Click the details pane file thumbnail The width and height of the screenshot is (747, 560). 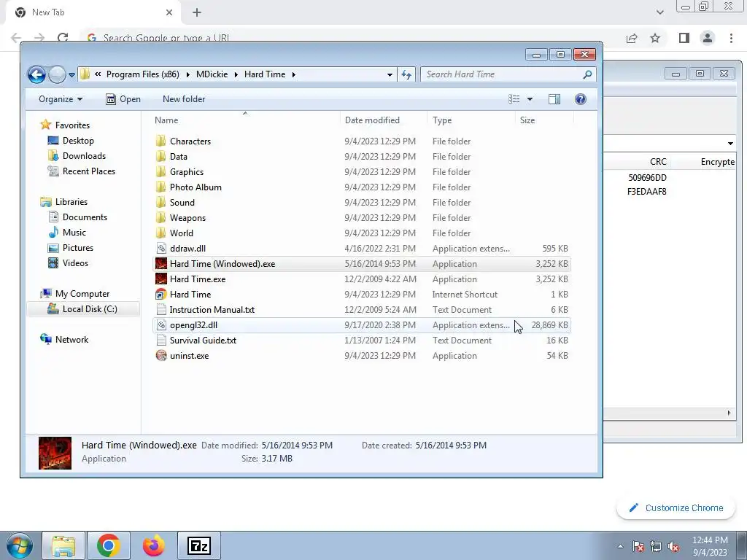click(55, 453)
